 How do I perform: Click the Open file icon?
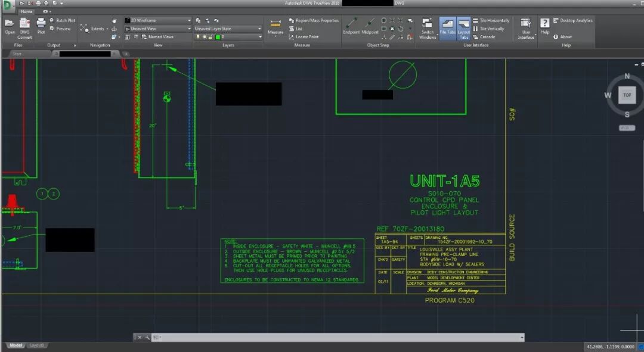[x=10, y=25]
